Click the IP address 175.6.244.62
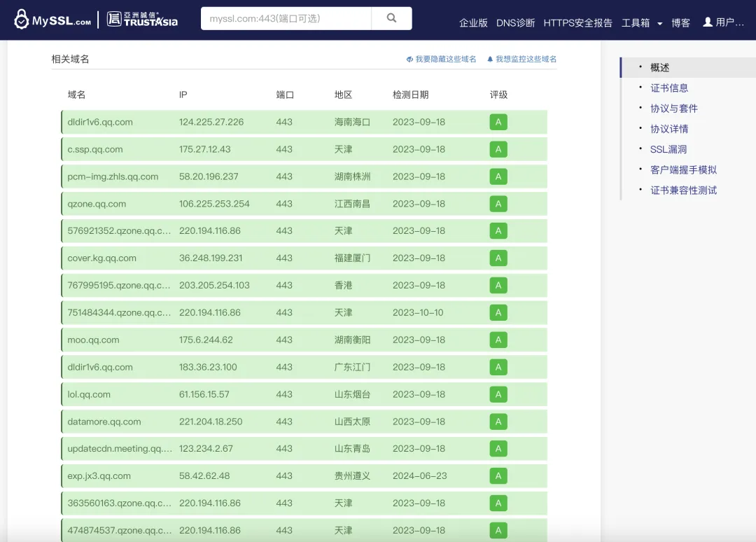756x542 pixels. pos(206,340)
